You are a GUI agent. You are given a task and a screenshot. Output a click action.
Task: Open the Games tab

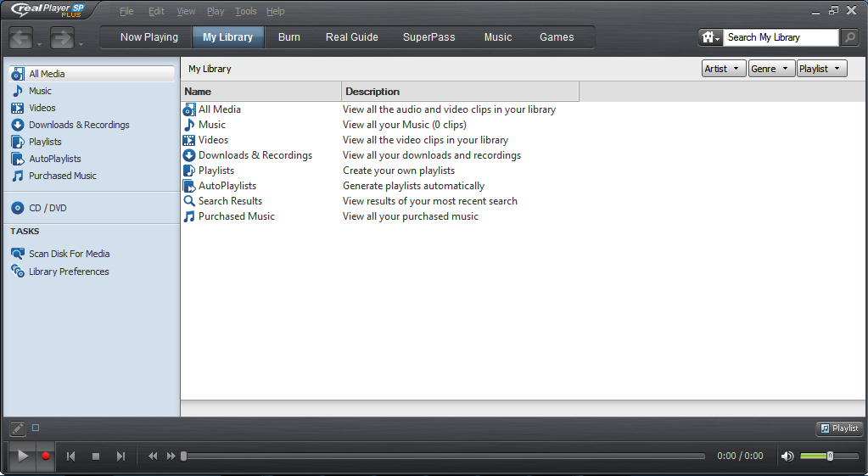point(557,37)
